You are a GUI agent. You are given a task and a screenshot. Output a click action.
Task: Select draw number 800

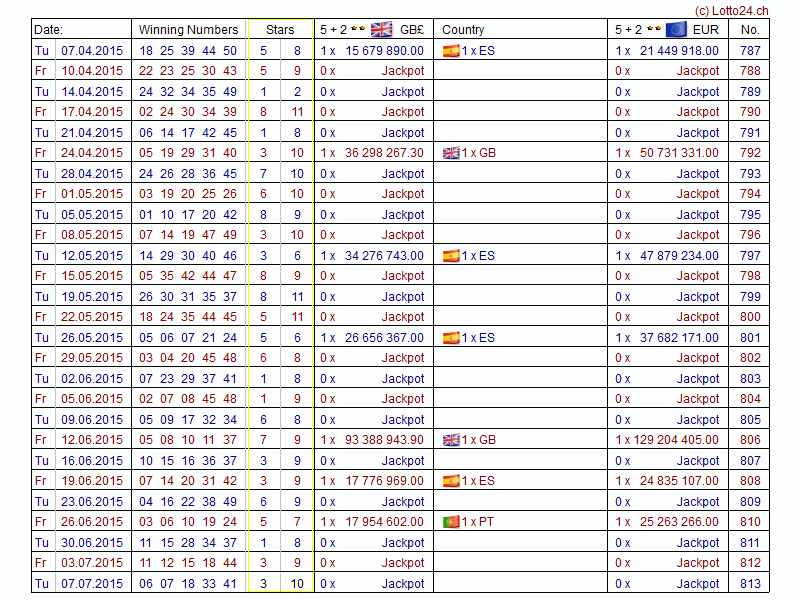750,317
